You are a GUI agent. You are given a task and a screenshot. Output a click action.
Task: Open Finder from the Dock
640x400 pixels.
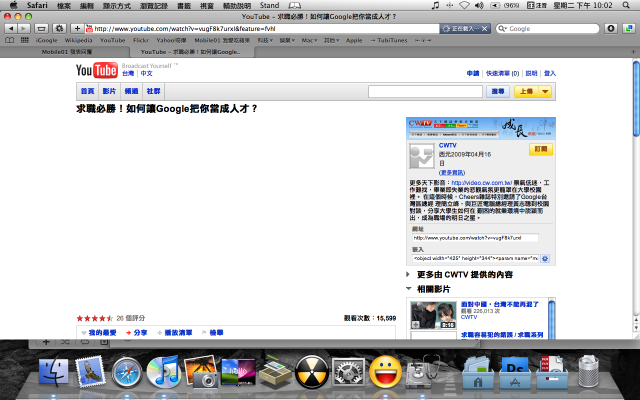pyautogui.click(x=53, y=372)
